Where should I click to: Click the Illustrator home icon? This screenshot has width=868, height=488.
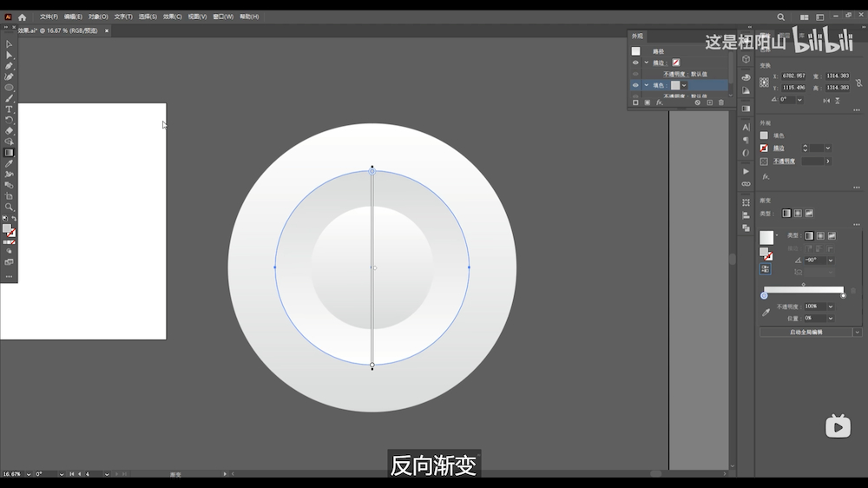pyautogui.click(x=23, y=17)
